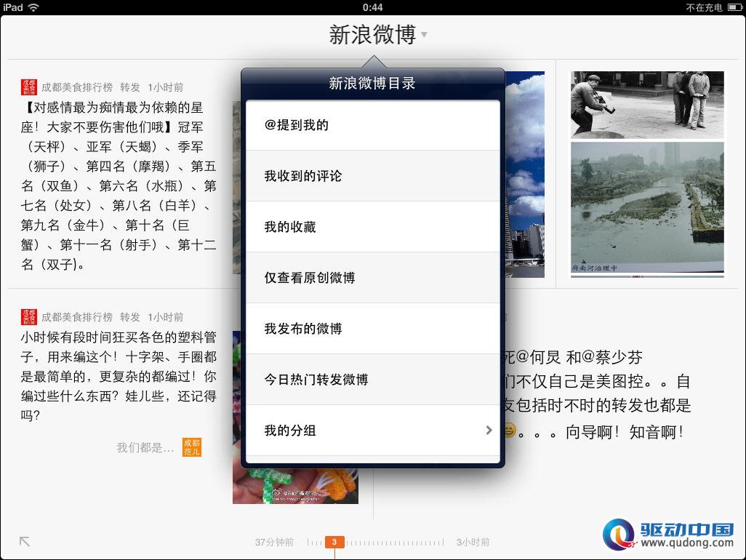Screen dimensions: 746x560
Task: Click the smiley emoji in the post
Action: point(510,430)
